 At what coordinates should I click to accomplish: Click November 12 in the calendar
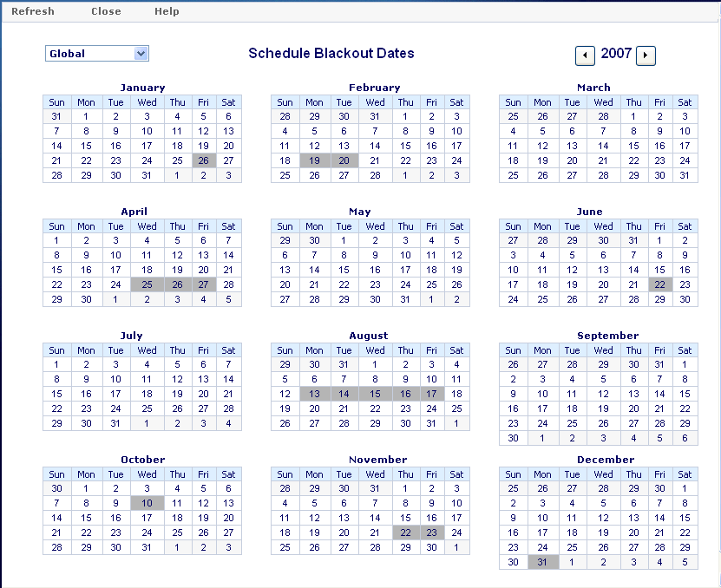click(x=315, y=518)
